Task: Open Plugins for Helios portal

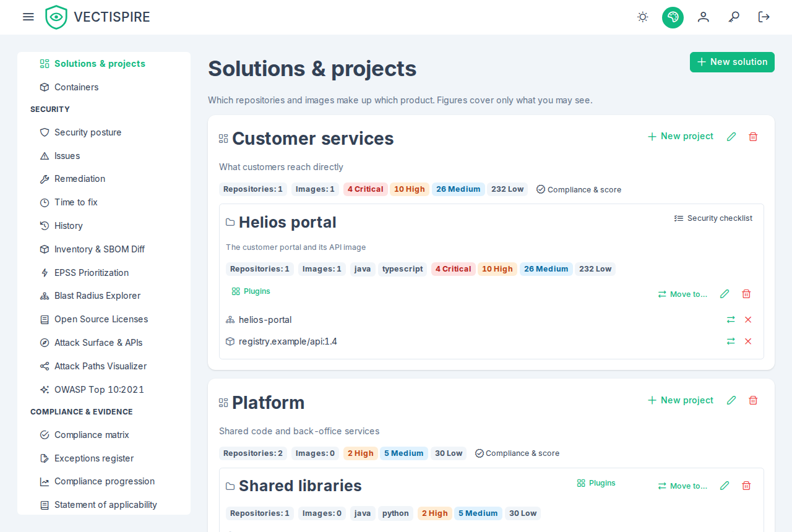Action: 251,291
